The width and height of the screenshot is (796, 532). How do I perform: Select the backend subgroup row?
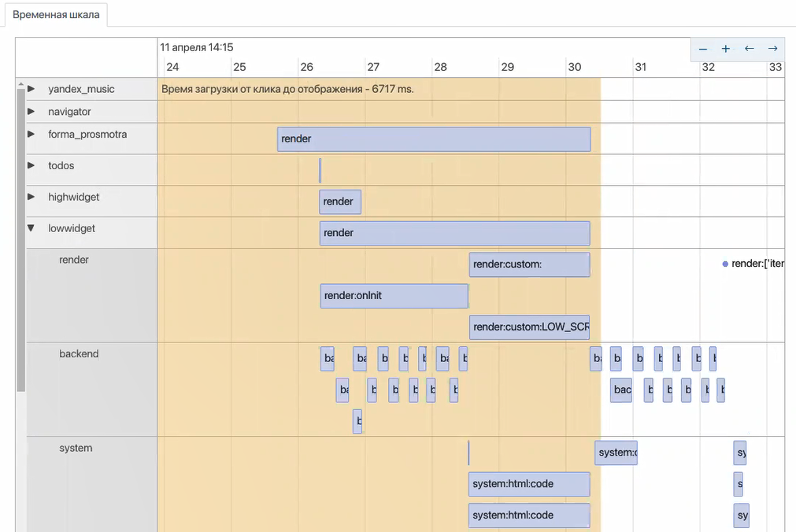[92, 390]
